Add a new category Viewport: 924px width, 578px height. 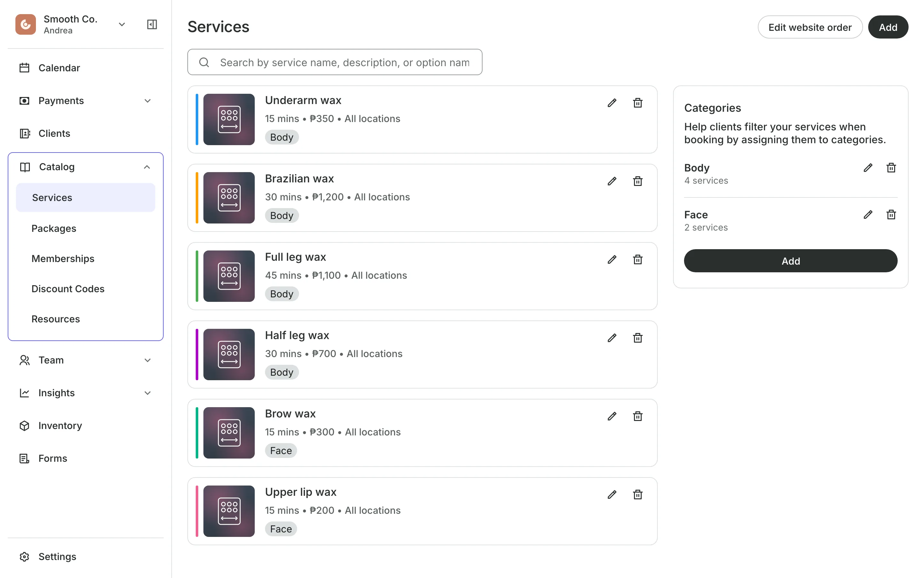click(790, 261)
